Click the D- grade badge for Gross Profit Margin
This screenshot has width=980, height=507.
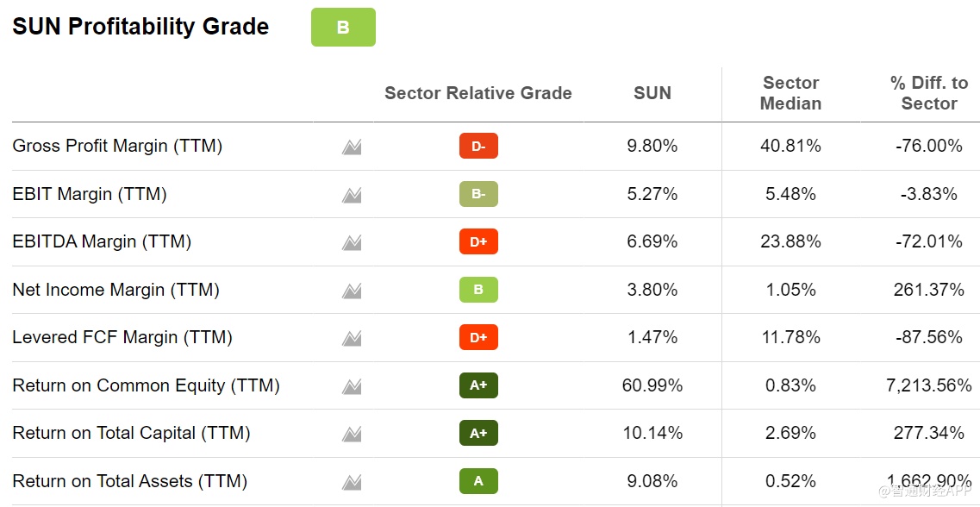[x=478, y=147]
